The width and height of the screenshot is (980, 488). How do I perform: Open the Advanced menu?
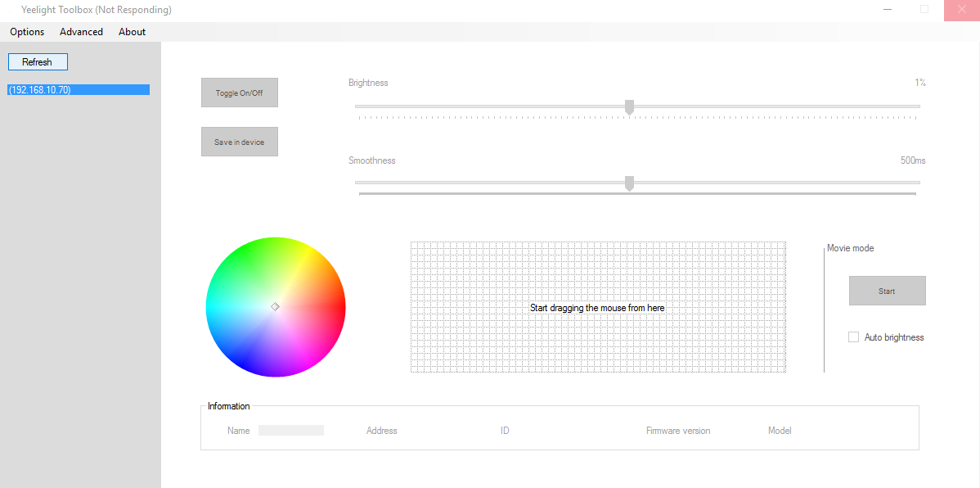(81, 32)
